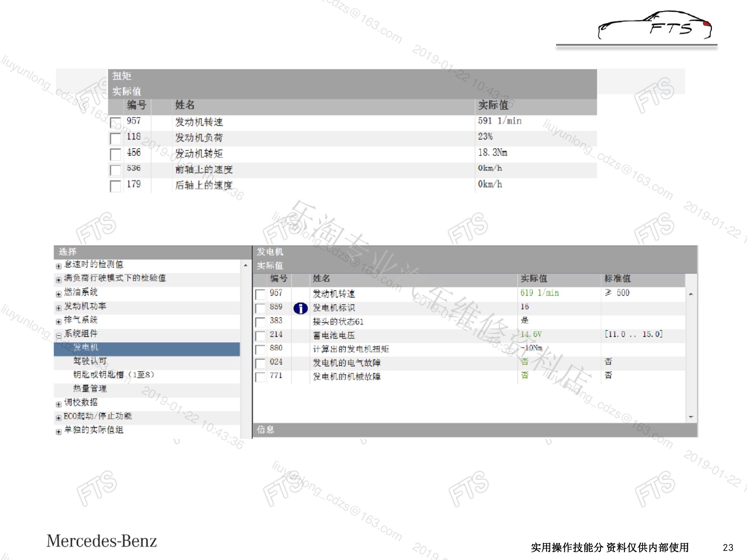The image size is (747, 560).
Task: Tick checkbox for row 771 发电机的机械故障
Action: click(x=260, y=377)
